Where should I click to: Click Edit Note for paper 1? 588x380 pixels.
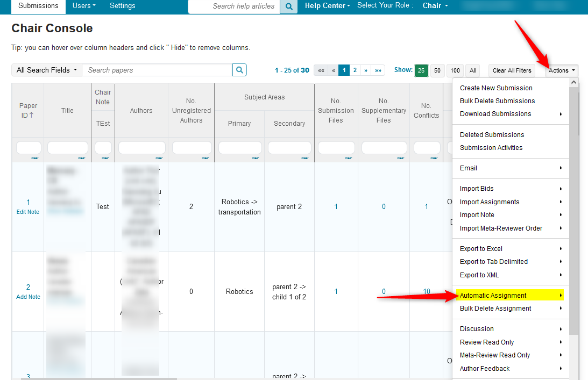point(28,212)
